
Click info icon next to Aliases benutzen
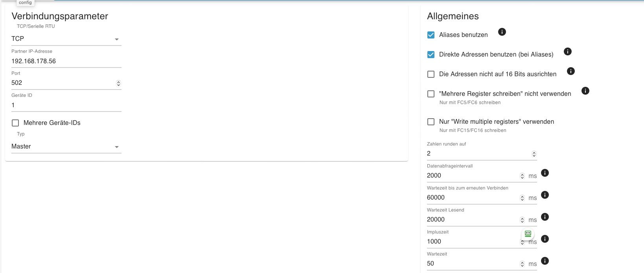tap(502, 32)
